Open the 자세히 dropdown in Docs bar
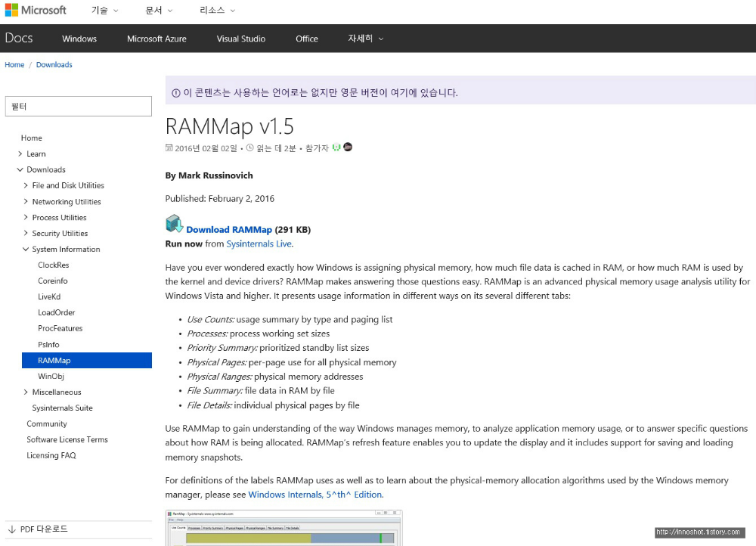Viewport: 756px width, 546px height. pyautogui.click(x=366, y=39)
